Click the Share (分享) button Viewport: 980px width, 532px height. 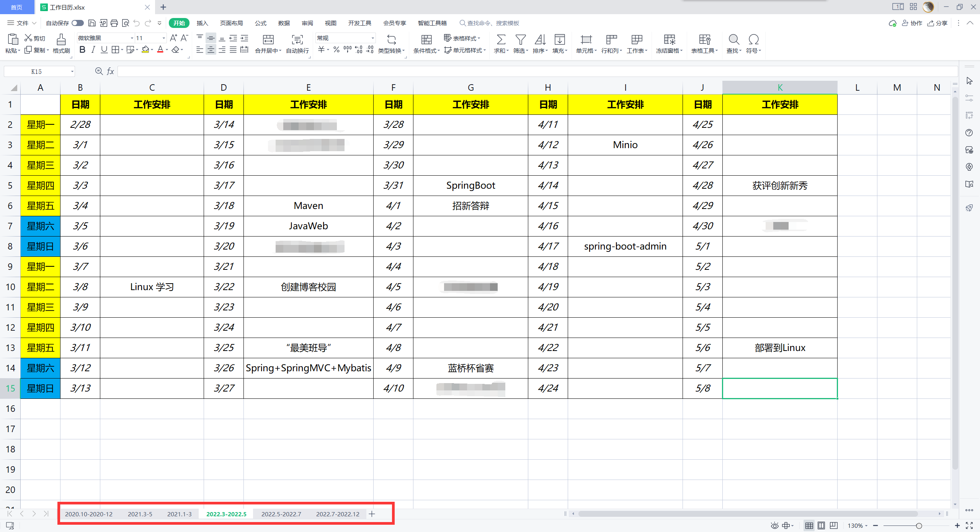click(938, 23)
